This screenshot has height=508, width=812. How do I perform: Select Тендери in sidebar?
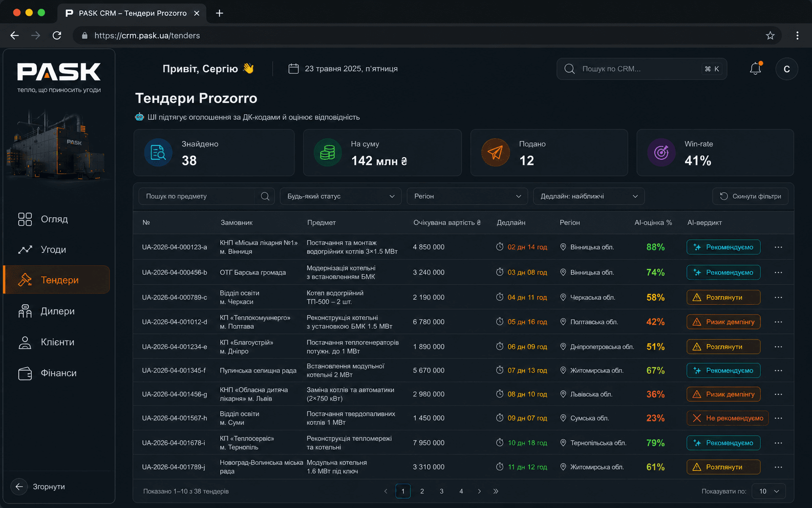pos(56,280)
